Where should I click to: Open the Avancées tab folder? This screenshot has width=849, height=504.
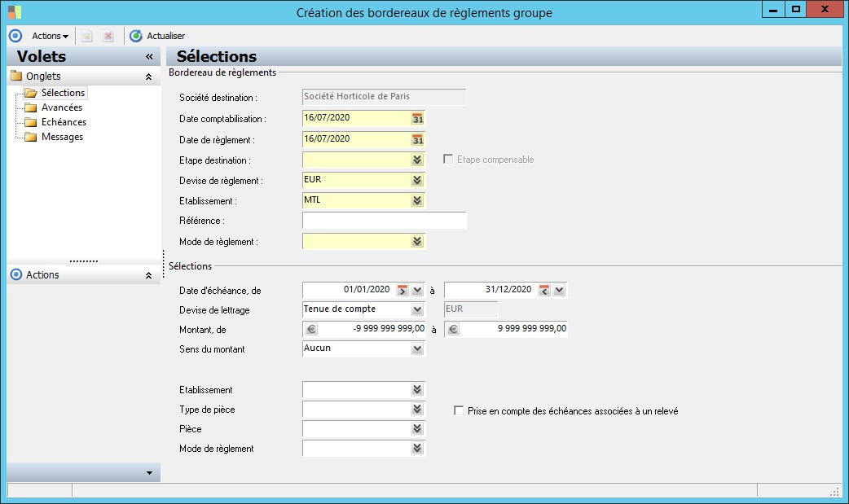pyautogui.click(x=62, y=107)
